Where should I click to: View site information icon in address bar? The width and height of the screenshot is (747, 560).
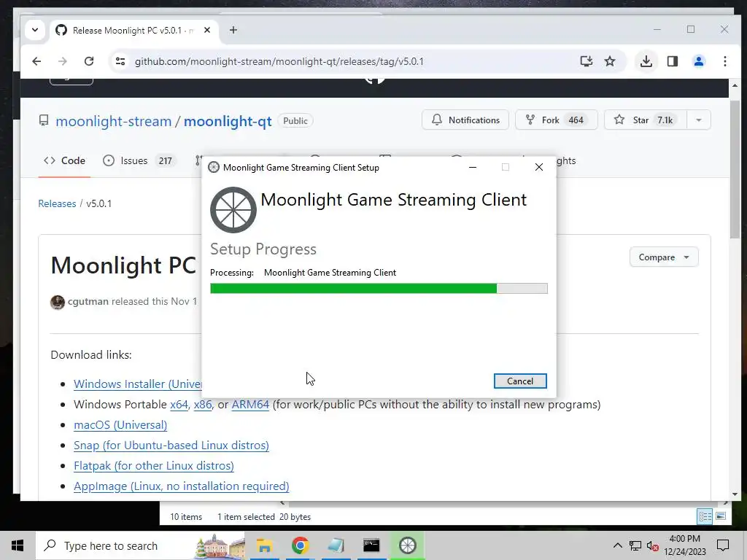[x=120, y=61]
